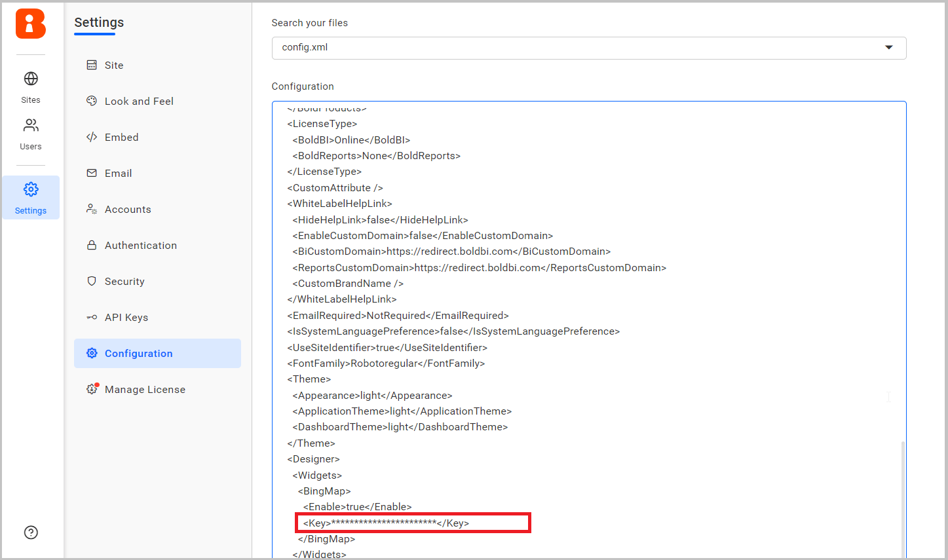This screenshot has height=560, width=948.
Task: Click the Look and Feel face icon
Action: [x=92, y=101]
